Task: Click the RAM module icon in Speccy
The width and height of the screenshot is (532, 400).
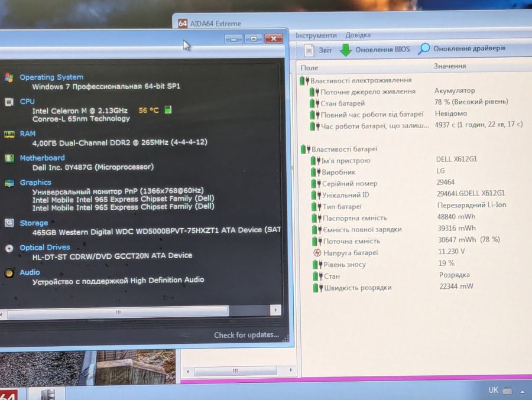Action: coord(9,134)
